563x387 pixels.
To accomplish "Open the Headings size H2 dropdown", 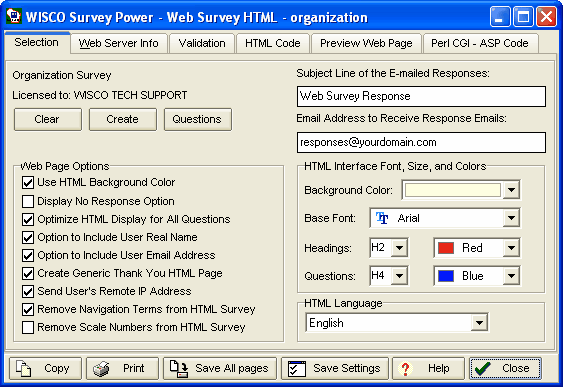I will pos(399,248).
